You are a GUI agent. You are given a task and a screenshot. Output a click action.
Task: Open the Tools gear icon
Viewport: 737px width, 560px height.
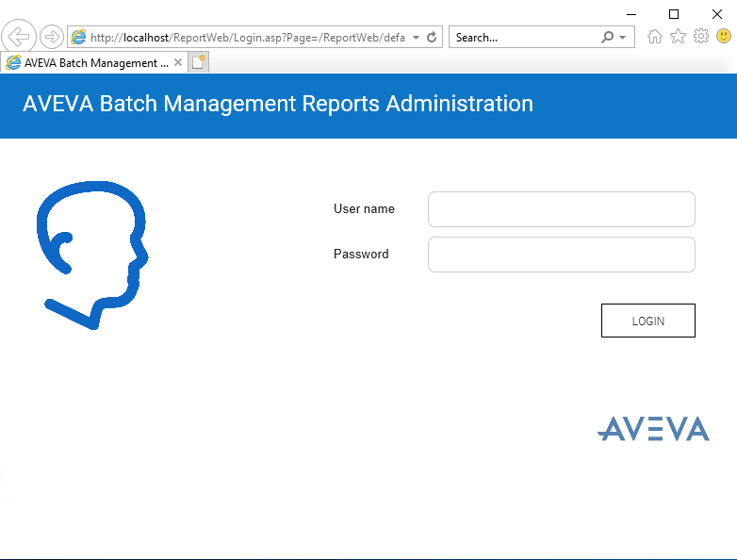(701, 36)
